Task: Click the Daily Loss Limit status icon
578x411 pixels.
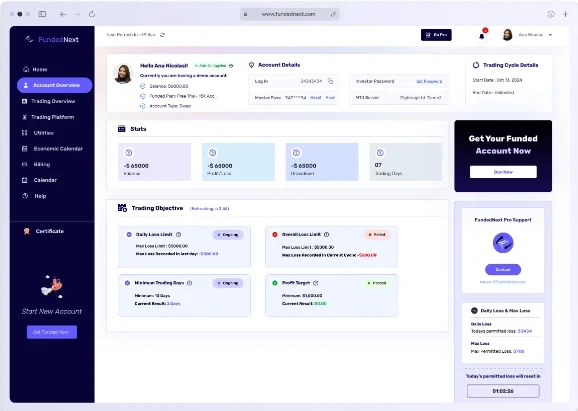Action: 129,234
